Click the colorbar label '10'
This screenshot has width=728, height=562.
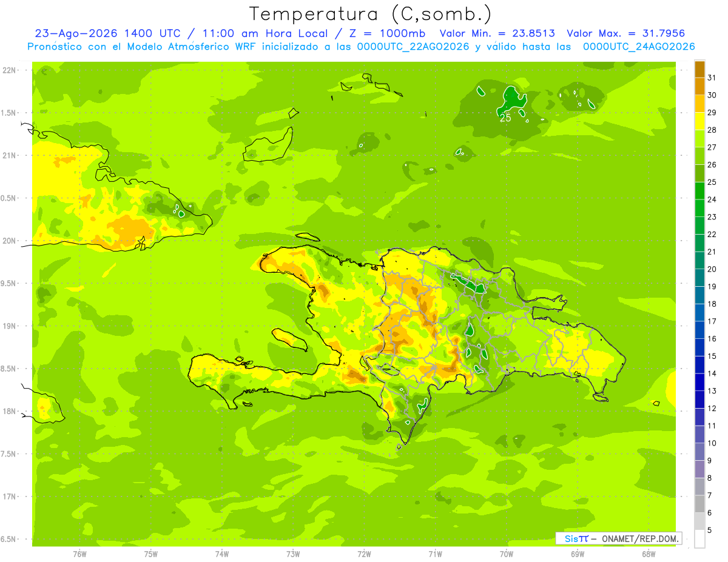712,443
